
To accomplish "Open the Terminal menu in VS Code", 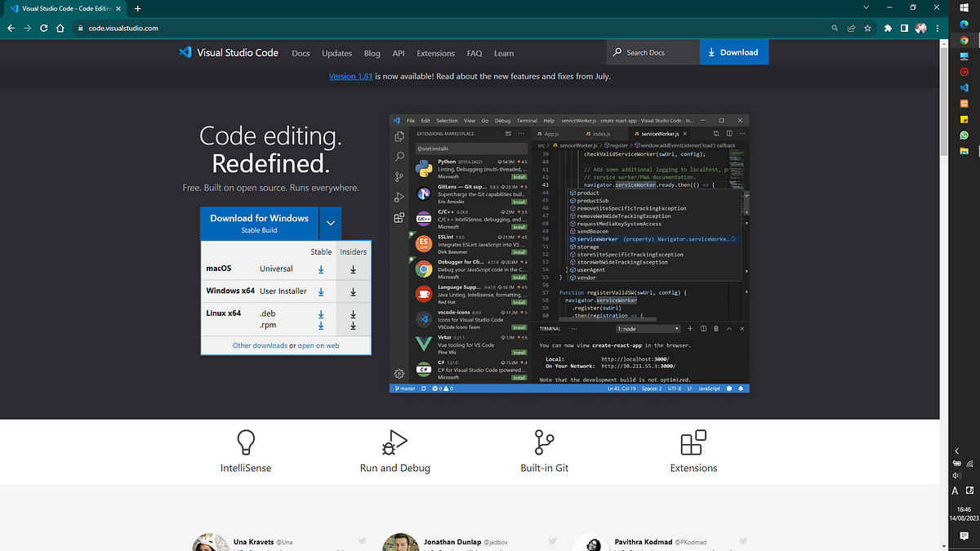I will coord(526,120).
